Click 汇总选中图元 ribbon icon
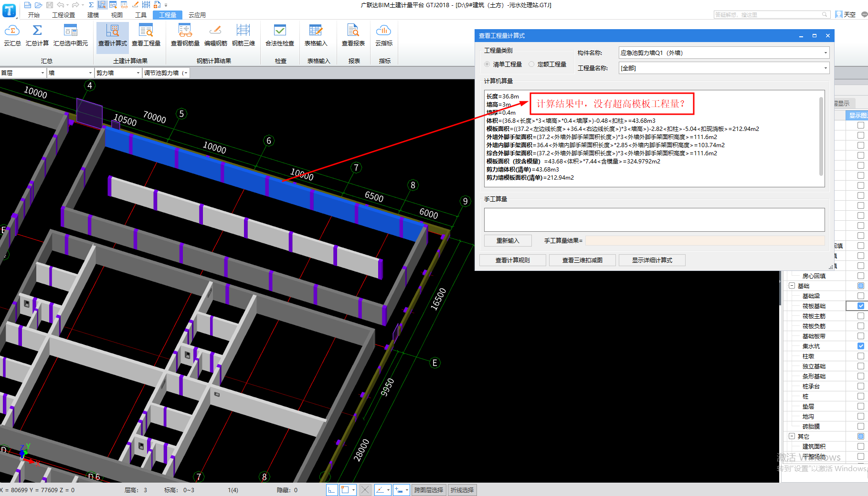868x496 pixels. coord(71,35)
